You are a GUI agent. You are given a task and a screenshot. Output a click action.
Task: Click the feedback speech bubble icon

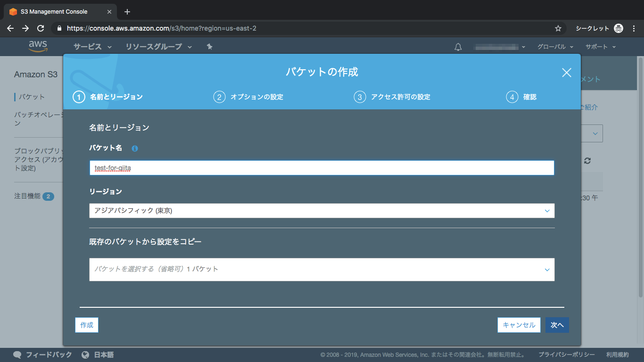17,355
